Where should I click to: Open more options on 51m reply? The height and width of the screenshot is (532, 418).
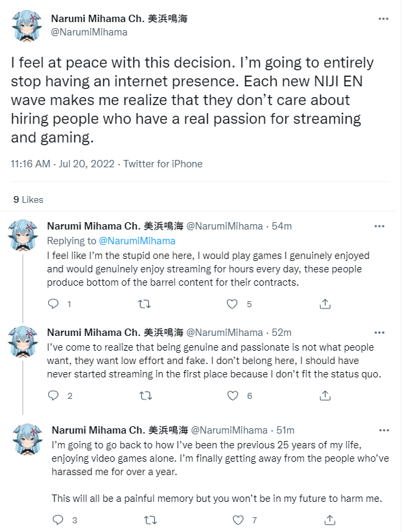(383, 430)
